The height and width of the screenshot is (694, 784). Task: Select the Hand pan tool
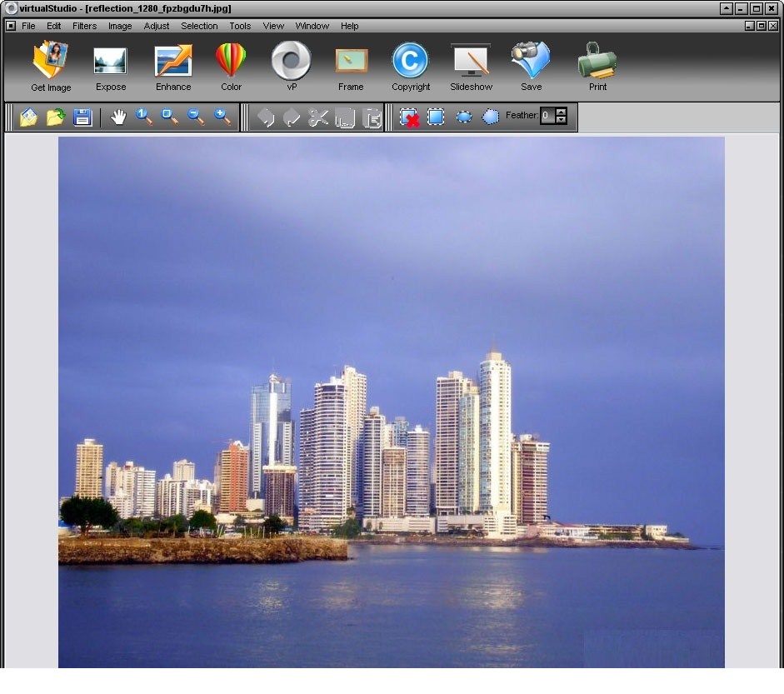coord(118,117)
